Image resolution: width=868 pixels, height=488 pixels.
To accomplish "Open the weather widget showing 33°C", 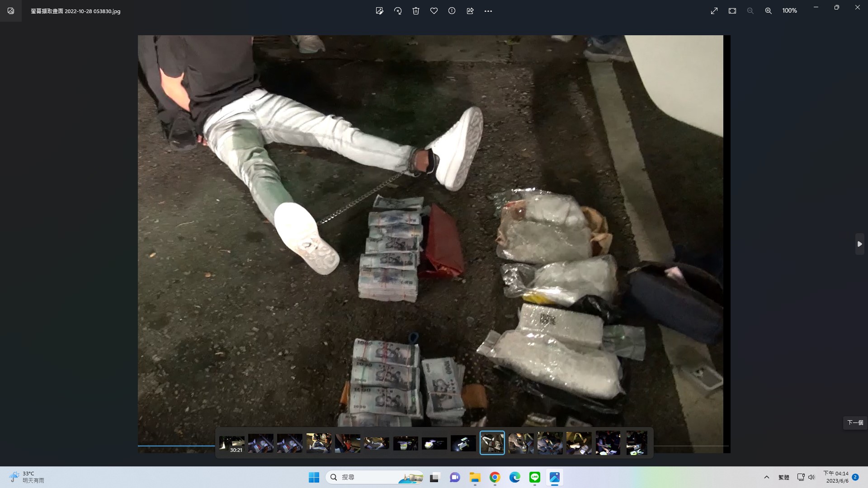I will 27,477.
